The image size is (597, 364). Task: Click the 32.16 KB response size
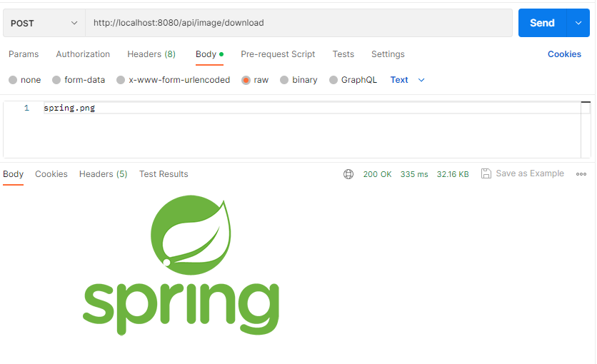453,174
